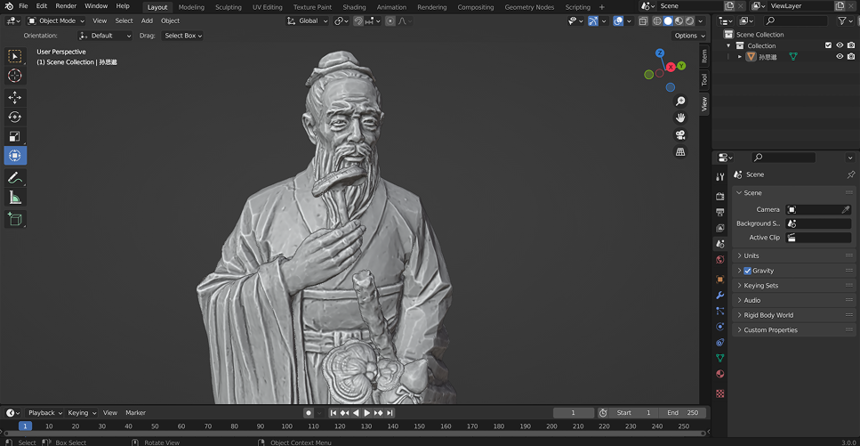Hide the Collection in viewport eye icon
Screen dimensions: 860x446
point(839,46)
